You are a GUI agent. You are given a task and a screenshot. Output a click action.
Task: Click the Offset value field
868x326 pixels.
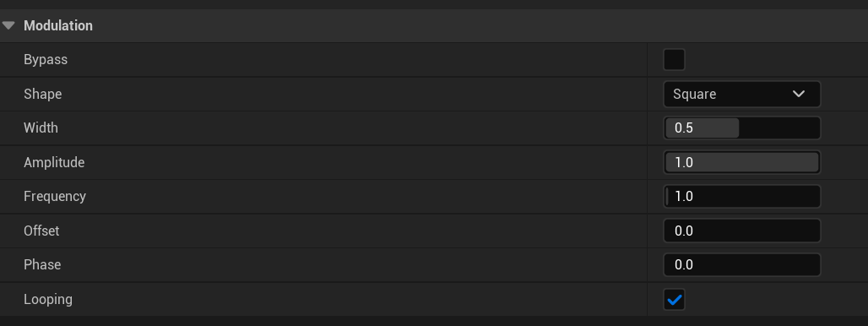coord(742,231)
